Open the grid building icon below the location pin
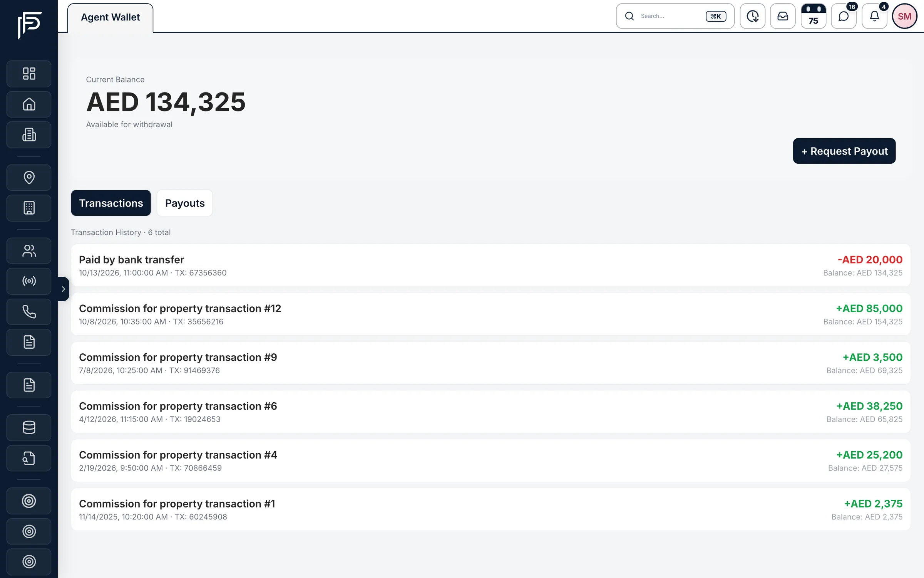Screen dimensions: 924x578 coord(29,208)
